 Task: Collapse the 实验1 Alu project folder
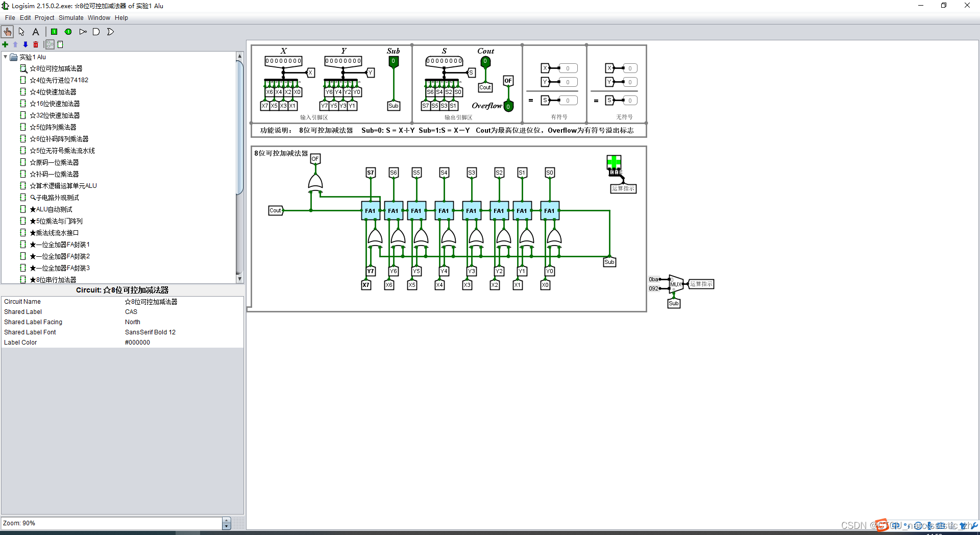click(x=5, y=57)
